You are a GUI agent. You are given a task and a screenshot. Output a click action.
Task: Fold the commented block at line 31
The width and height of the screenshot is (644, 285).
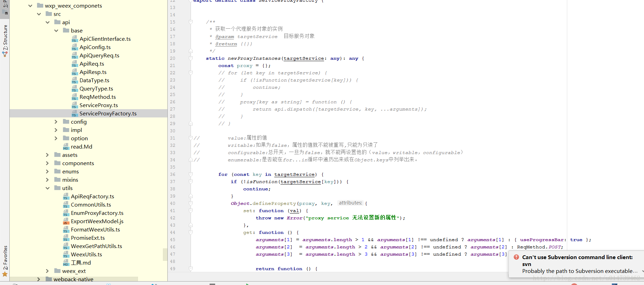click(x=191, y=138)
